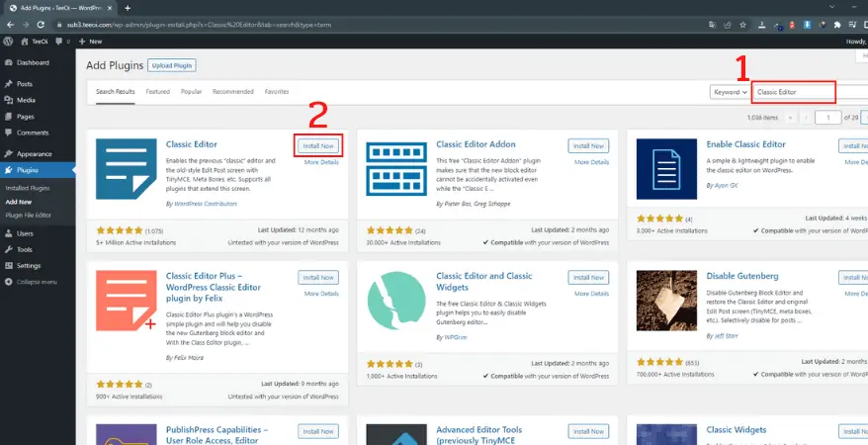This screenshot has height=445, width=868.
Task: Click the Appearance paintbrush icon
Action: point(8,154)
